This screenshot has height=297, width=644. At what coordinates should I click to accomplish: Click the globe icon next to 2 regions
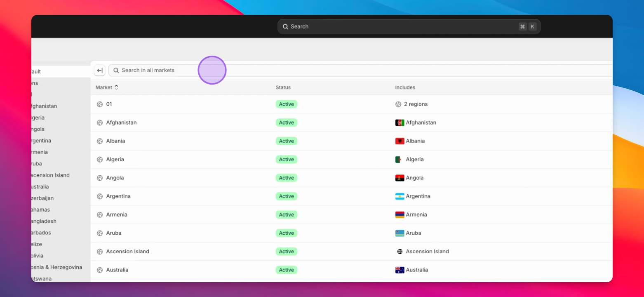[x=398, y=104]
